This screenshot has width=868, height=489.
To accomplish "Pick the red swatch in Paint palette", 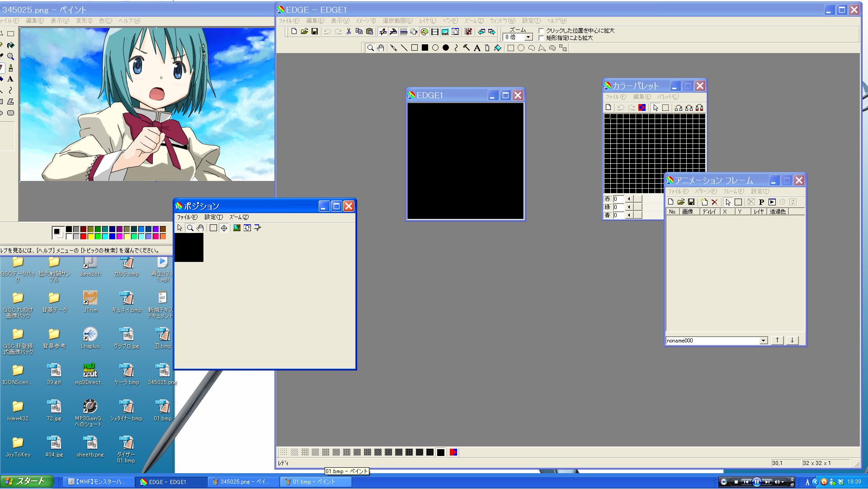I will (83, 237).
